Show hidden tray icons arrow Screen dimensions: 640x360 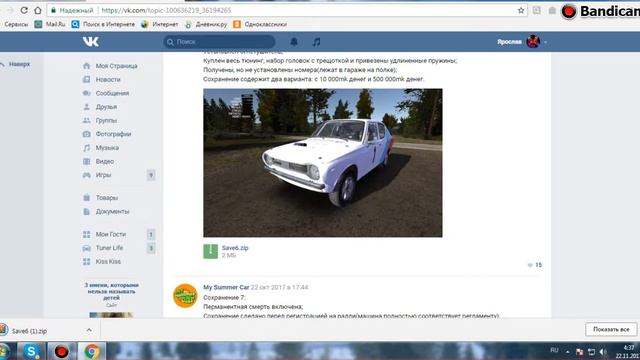point(567,351)
